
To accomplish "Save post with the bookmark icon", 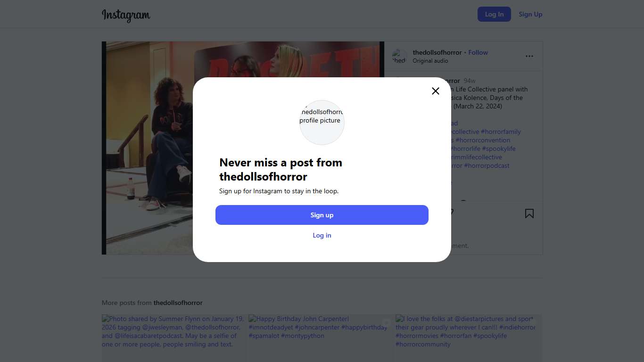I will point(529,214).
